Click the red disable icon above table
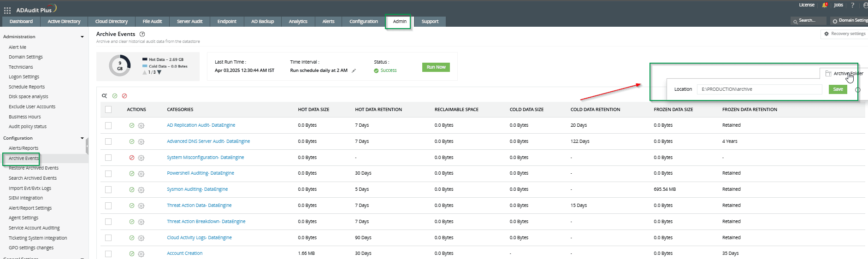Screen dimensions: 868x259 [x=124, y=96]
